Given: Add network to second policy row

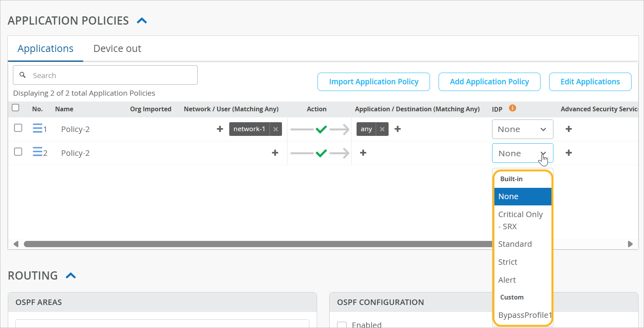Looking at the screenshot, I should click(275, 153).
